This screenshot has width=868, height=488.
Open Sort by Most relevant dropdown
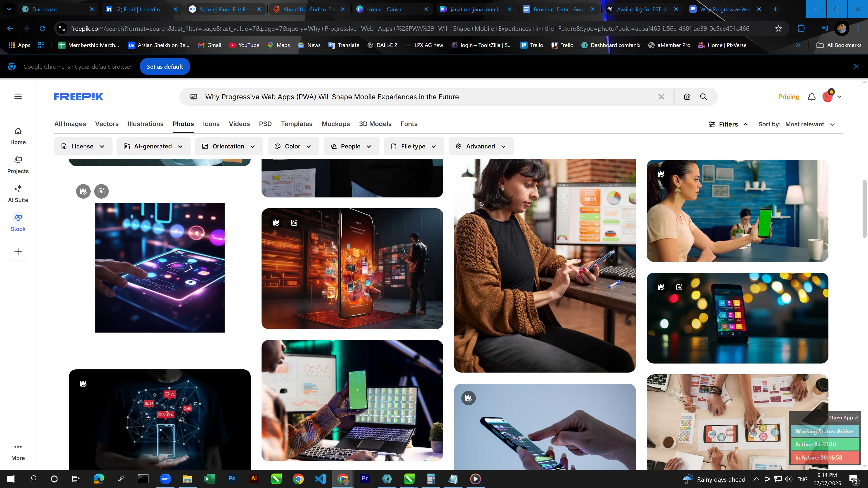coord(810,124)
